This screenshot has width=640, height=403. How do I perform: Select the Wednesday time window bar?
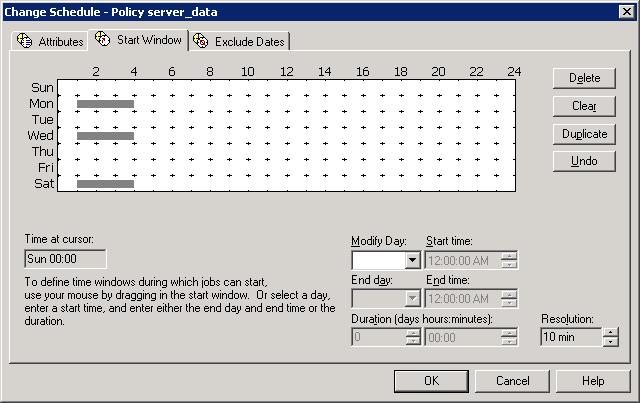[x=105, y=136]
